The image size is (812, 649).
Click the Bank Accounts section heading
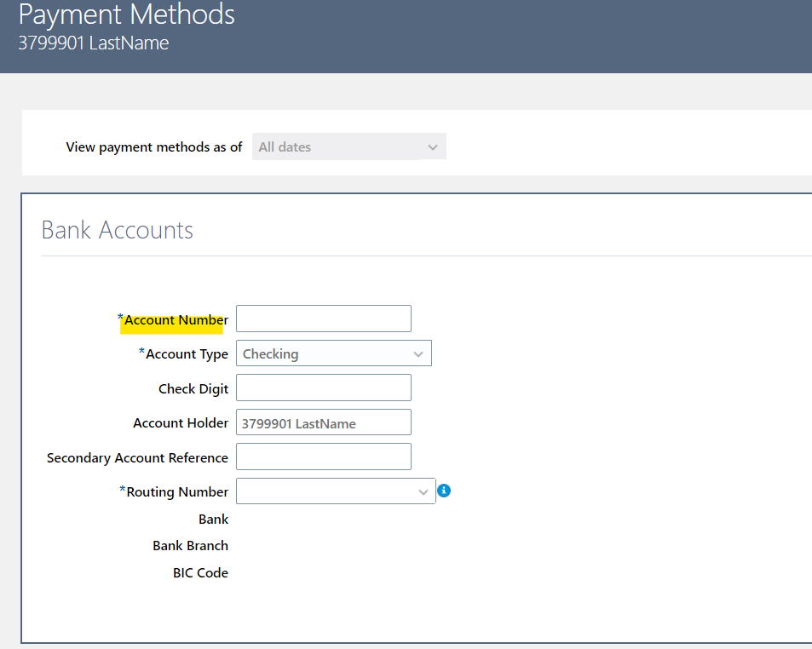click(x=117, y=230)
